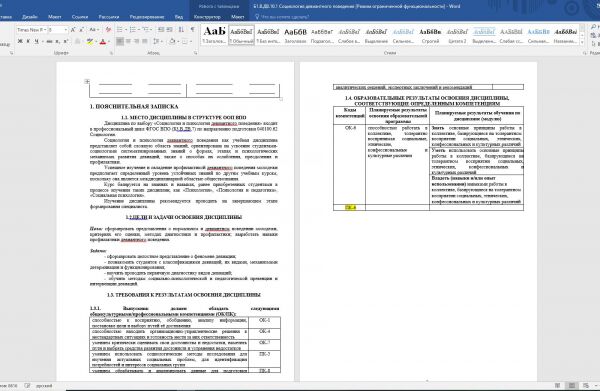Apply the Подзаголовок style
600x391 pixels.
point(322,35)
